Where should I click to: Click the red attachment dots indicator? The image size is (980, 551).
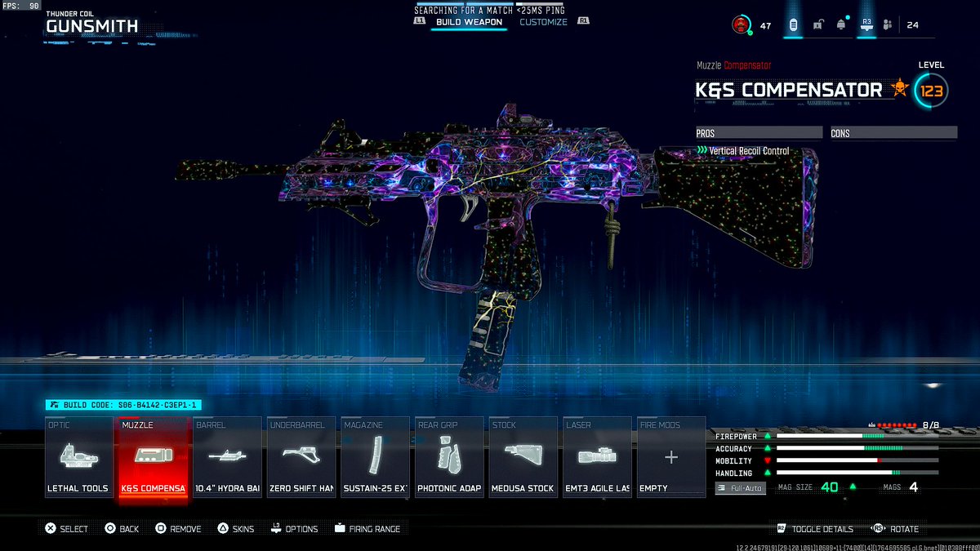click(898, 425)
